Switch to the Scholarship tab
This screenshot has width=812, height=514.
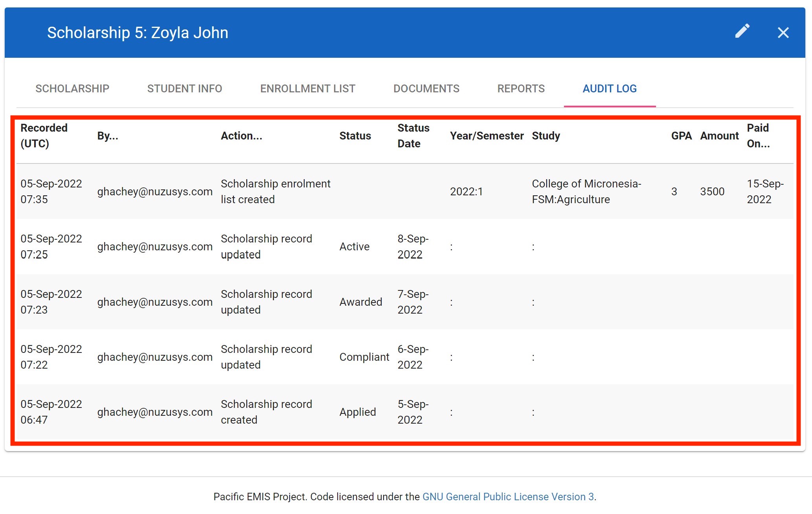coord(72,89)
